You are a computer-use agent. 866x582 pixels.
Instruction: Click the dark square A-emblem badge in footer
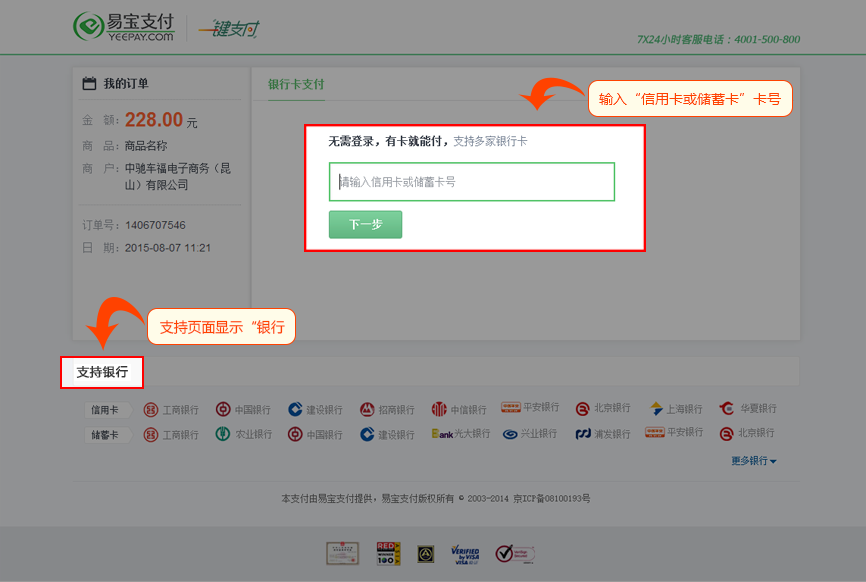(x=425, y=554)
